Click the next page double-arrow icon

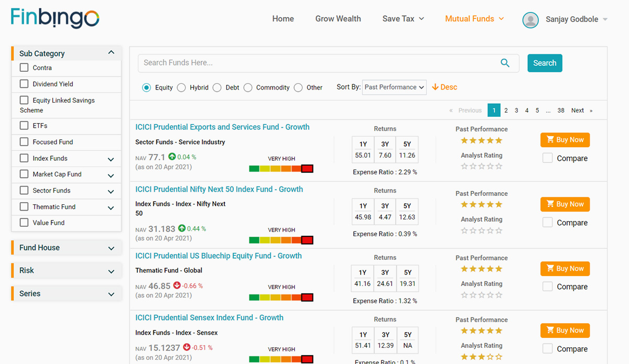(x=591, y=111)
